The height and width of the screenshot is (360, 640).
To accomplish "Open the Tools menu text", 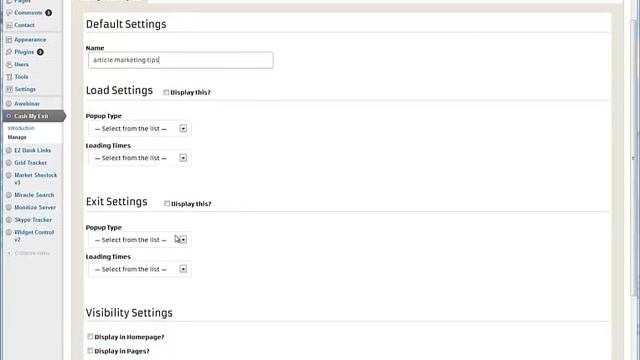I will tap(22, 77).
